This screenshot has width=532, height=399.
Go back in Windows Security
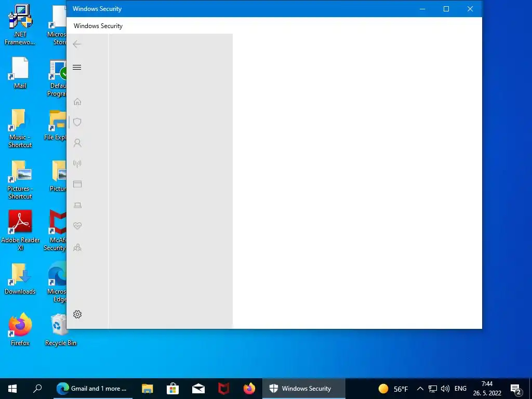pyautogui.click(x=77, y=44)
